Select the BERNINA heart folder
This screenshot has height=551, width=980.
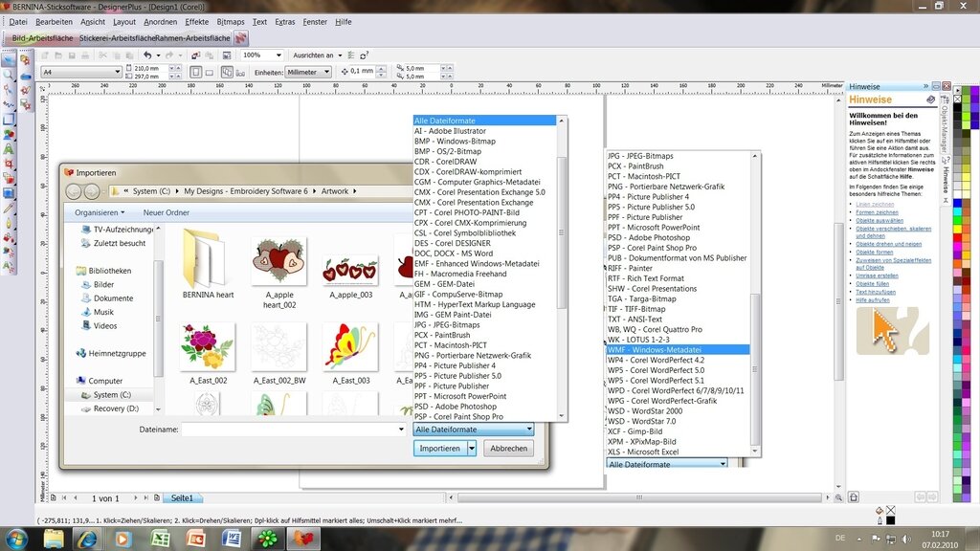(208, 264)
